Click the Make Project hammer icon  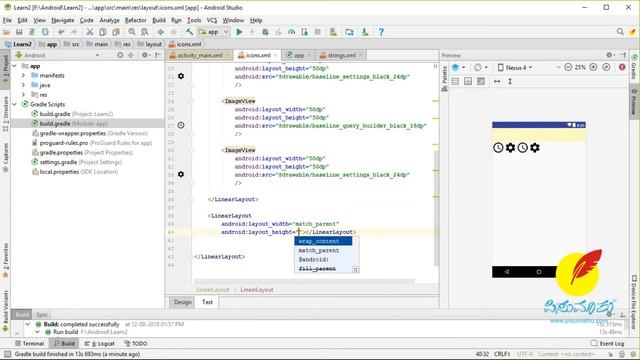189,32
